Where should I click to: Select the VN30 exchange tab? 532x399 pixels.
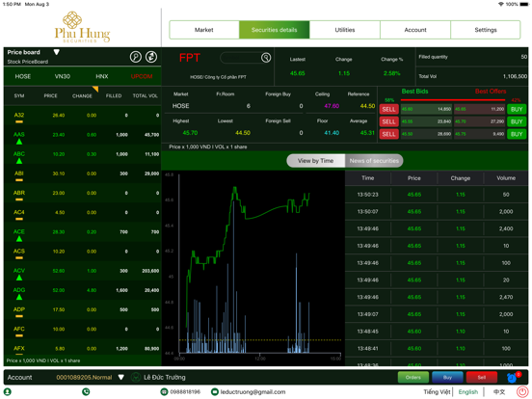(x=63, y=76)
